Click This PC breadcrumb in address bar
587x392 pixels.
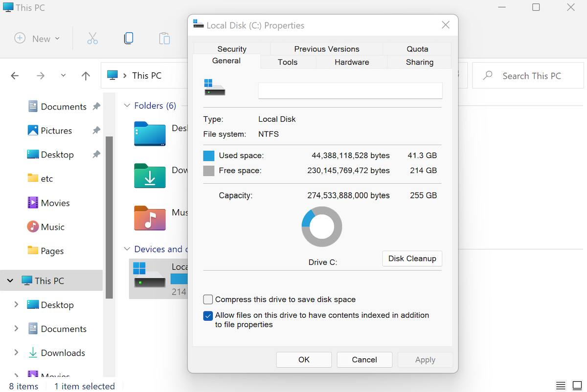(x=147, y=76)
